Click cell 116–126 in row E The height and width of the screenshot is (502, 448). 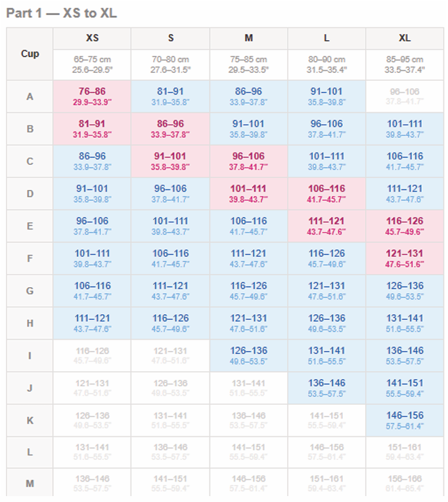pyautogui.click(x=405, y=226)
